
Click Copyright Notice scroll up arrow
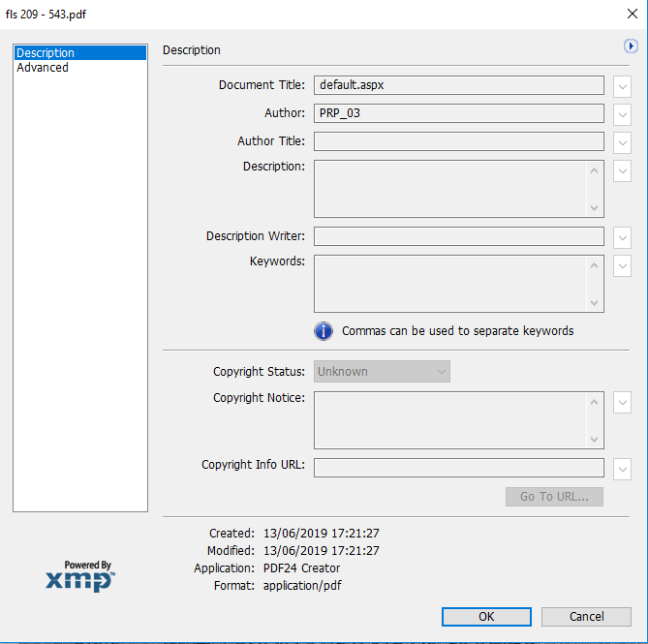coord(595,402)
